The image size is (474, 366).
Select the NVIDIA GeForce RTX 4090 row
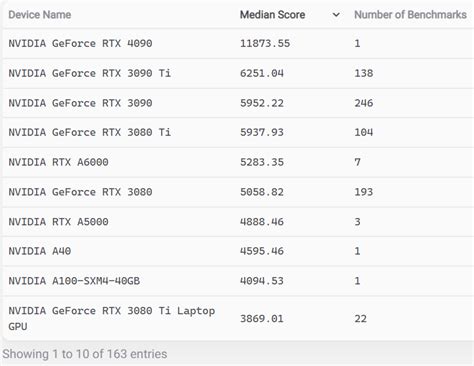point(238,43)
